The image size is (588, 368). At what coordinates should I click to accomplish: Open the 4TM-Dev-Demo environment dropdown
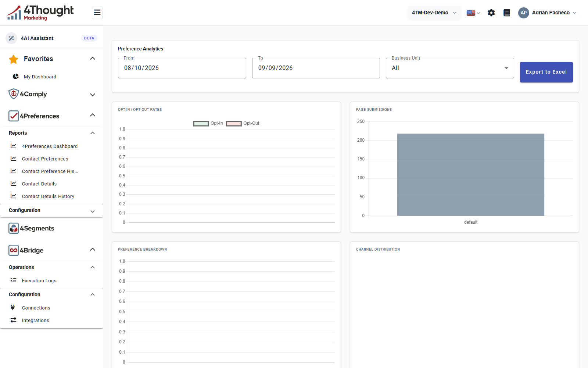434,13
